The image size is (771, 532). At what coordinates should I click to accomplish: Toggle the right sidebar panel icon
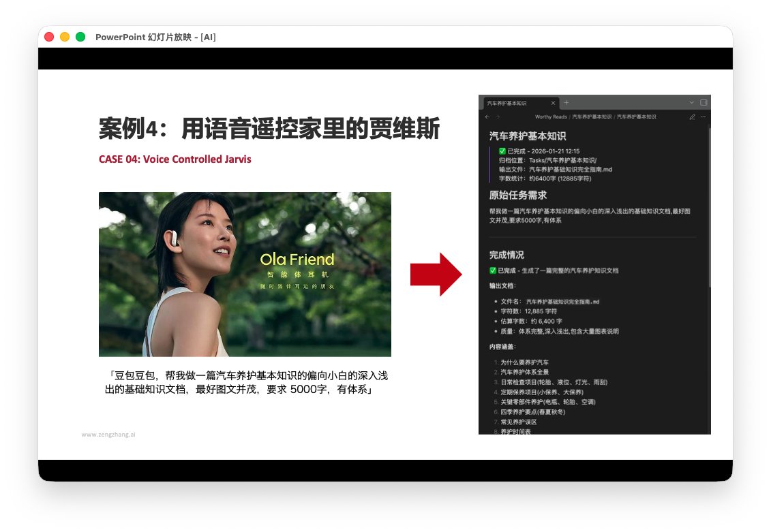coord(704,102)
